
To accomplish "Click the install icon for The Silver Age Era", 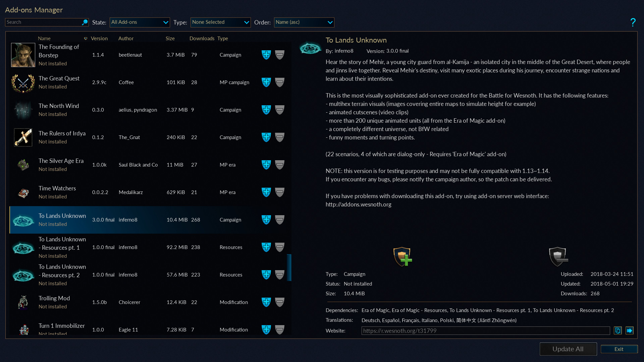I will tap(266, 165).
